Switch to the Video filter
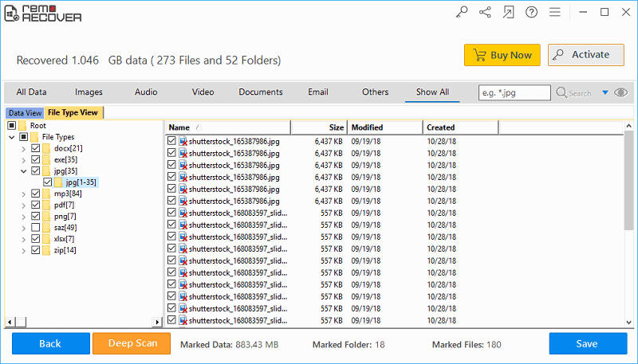This screenshot has height=364, width=638. (x=203, y=92)
